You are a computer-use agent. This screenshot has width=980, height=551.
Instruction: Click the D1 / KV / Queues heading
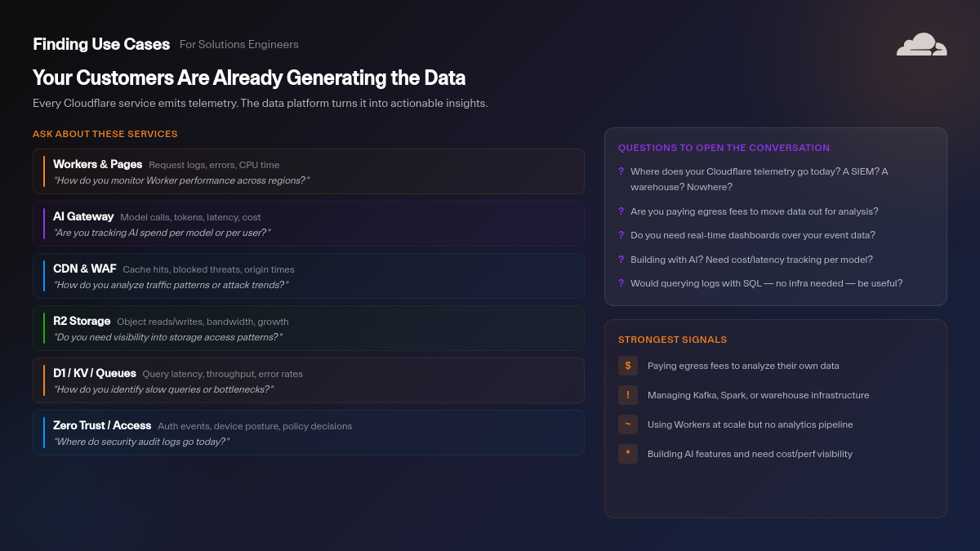pos(95,373)
